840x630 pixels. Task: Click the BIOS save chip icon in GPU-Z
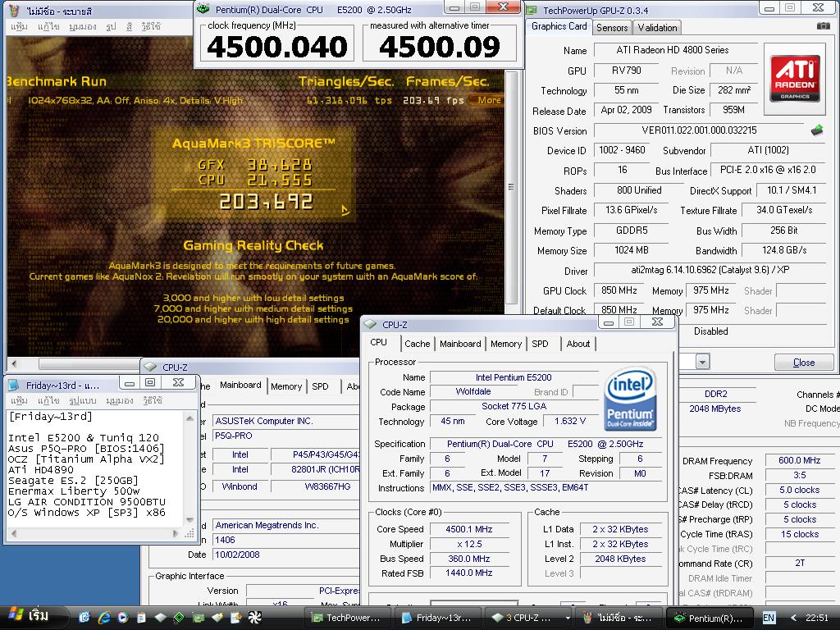[817, 130]
